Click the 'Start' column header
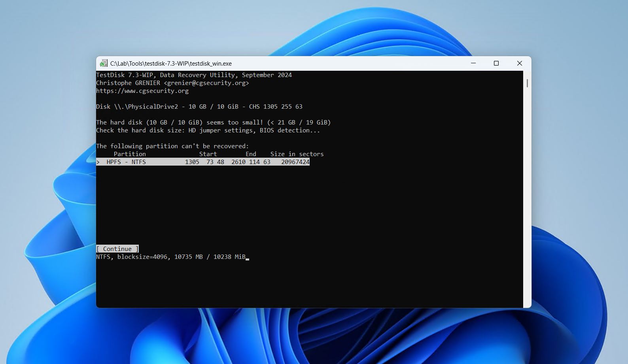The width and height of the screenshot is (628, 364). coord(208,154)
